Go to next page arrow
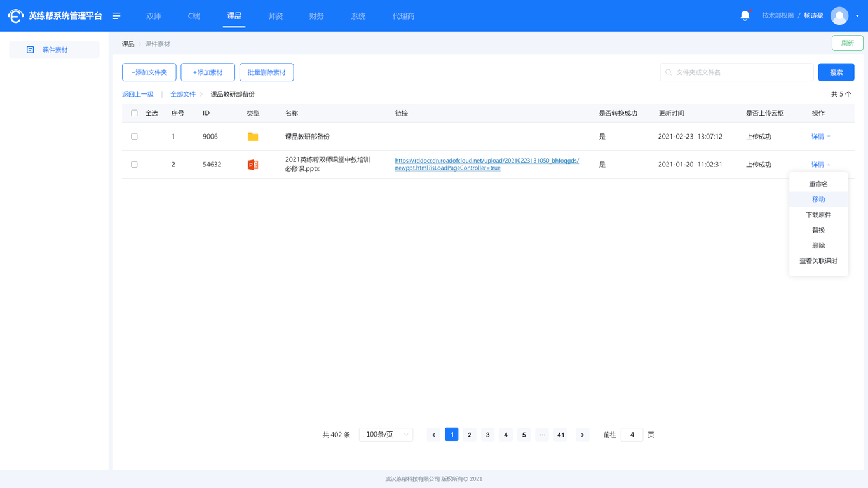The image size is (868, 488). pyautogui.click(x=583, y=435)
